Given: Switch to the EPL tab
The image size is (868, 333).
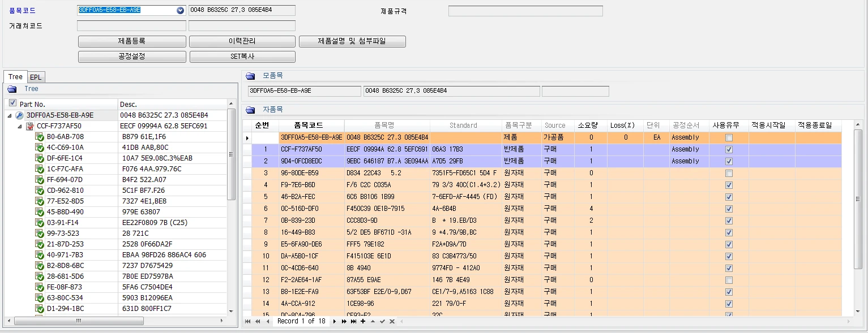Looking at the screenshot, I should [36, 76].
